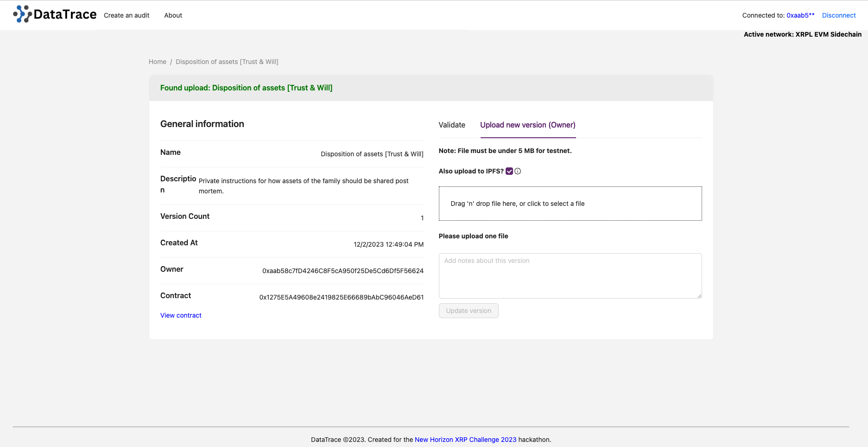This screenshot has width=868, height=447.
Task: Click the Name value Disposition of assets
Action: pos(372,154)
